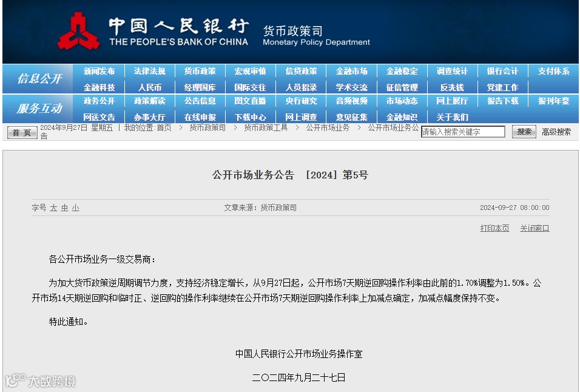Open 报告下载 link
Screen dimensions: 580x392
point(502,101)
